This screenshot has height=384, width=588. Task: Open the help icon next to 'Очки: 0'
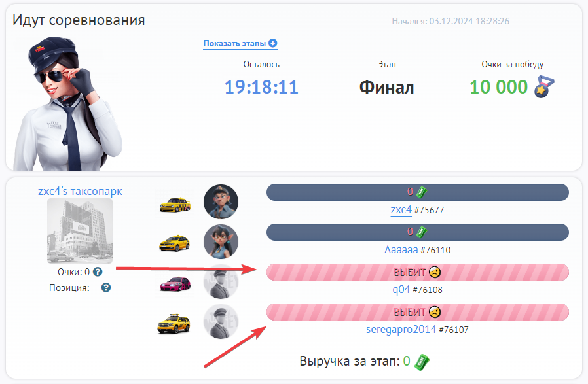(98, 272)
